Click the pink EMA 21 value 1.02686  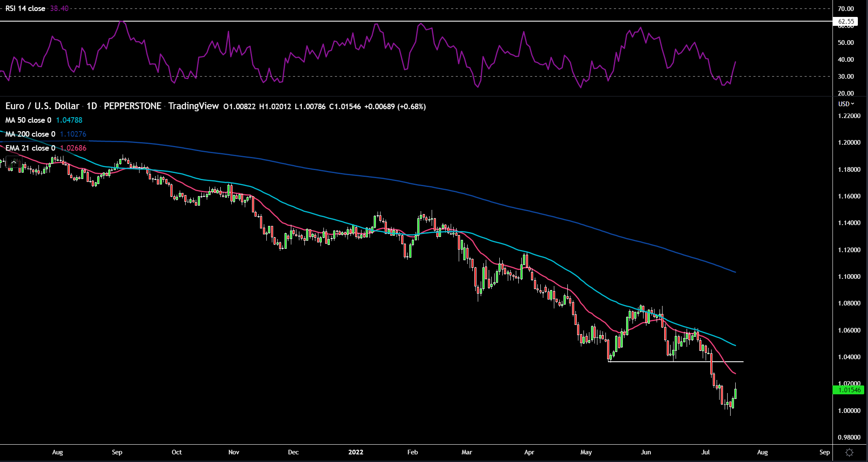(73, 148)
